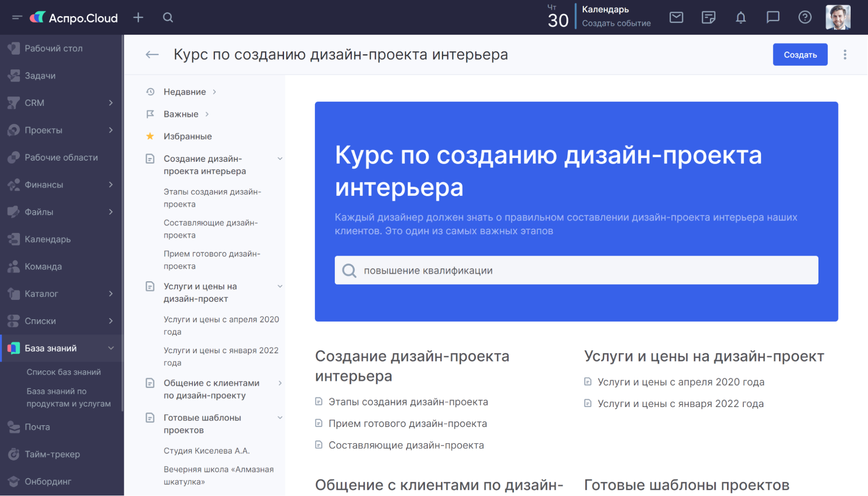Click document icon next to Готовые шаблоны проектов
Viewport: 868px width, 496px height.
(150, 418)
